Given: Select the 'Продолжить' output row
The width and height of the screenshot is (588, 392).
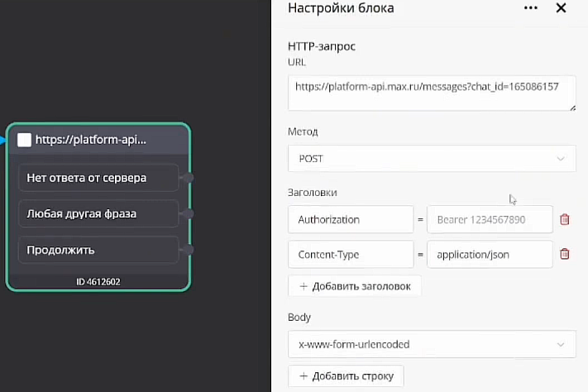Looking at the screenshot, I should pyautogui.click(x=98, y=250).
